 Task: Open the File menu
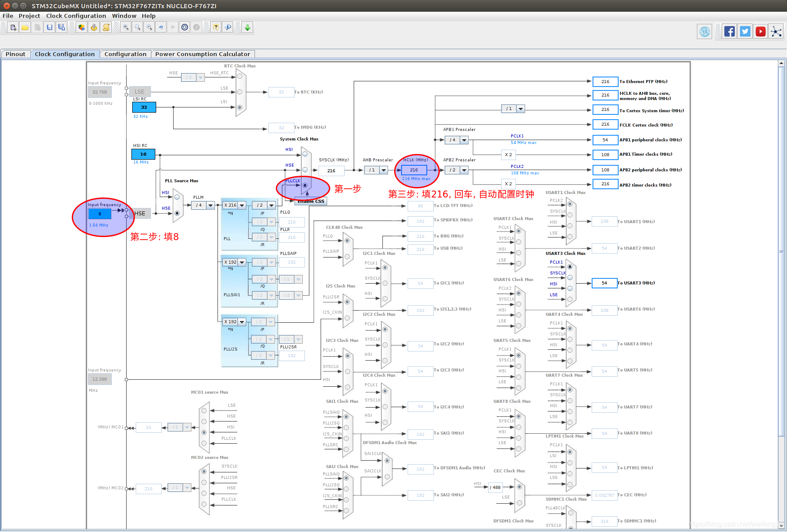coord(8,16)
